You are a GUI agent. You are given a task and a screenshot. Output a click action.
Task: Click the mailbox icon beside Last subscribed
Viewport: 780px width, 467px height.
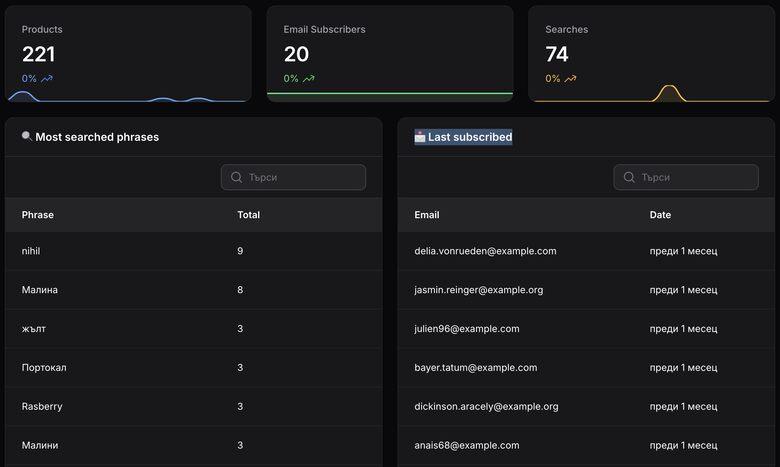coord(420,137)
